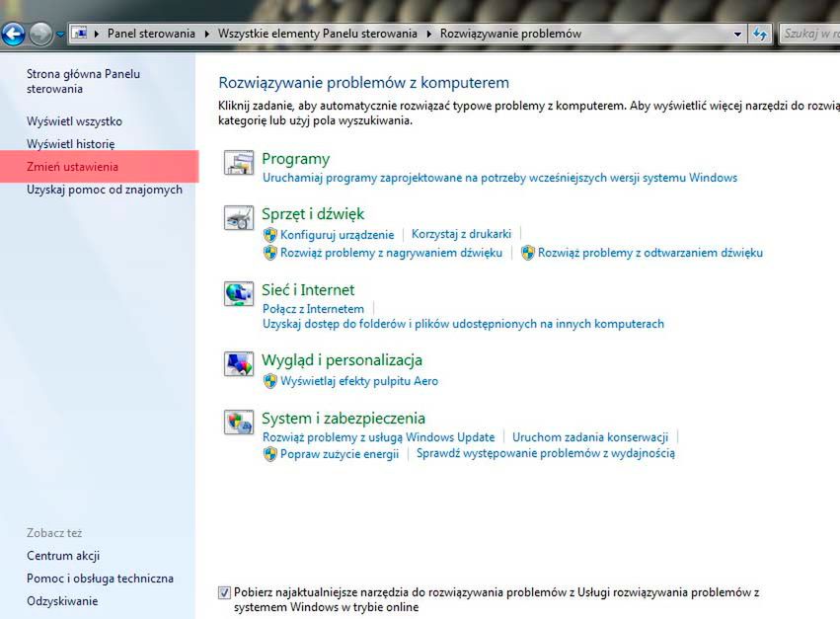Viewport: 840px width, 619px height.
Task: Click Uzyskaj dostęp do folderów i plików udostępnionych
Action: pos(463,324)
